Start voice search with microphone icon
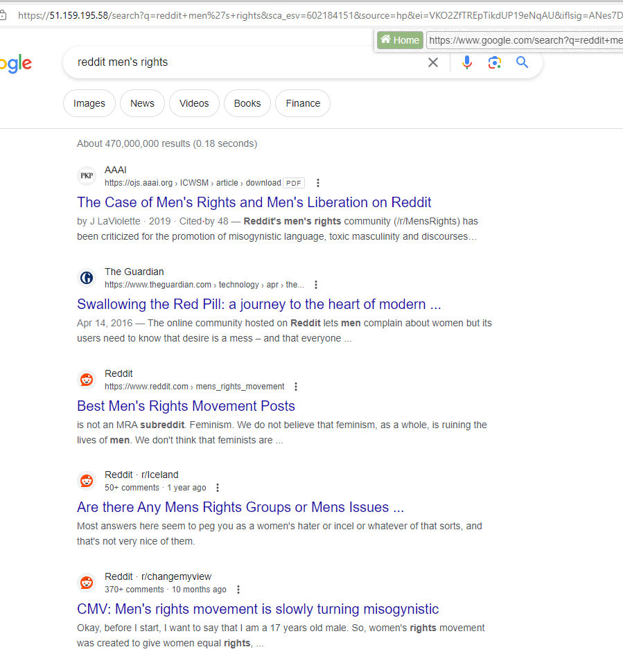 [x=467, y=62]
